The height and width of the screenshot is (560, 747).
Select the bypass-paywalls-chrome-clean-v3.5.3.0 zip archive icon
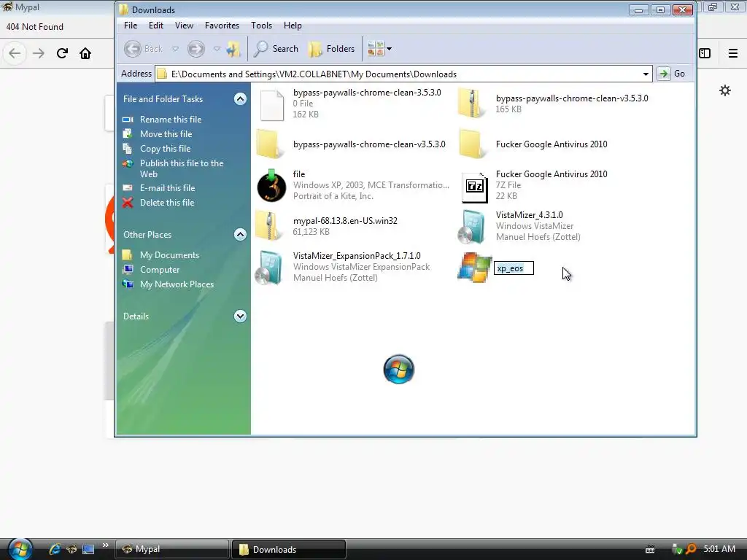tap(471, 104)
